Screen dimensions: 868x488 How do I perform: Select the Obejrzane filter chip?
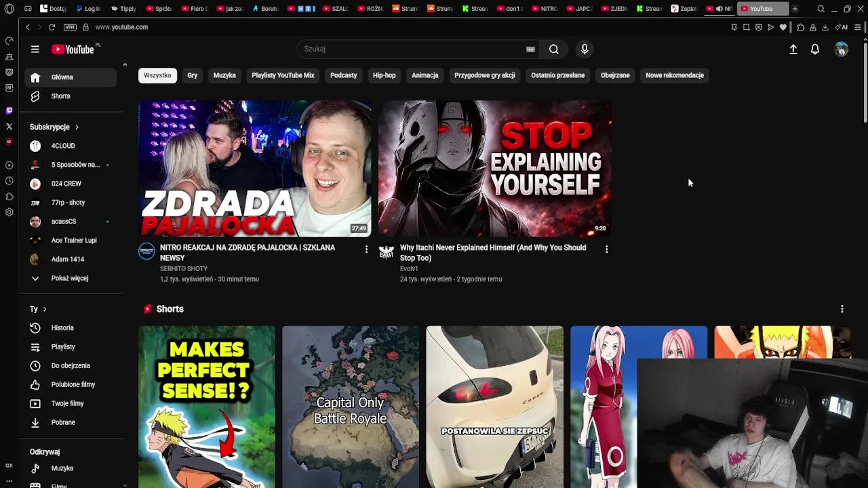[615, 75]
